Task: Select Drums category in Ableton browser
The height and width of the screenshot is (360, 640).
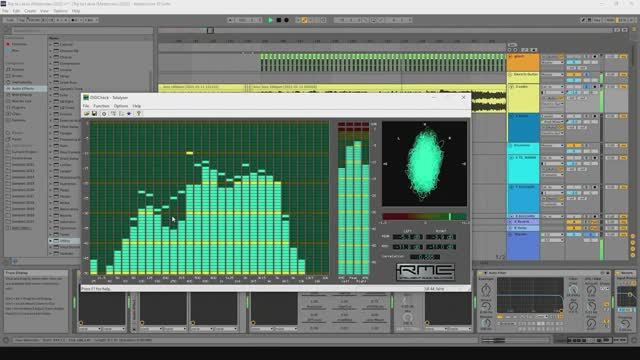Action: click(x=17, y=76)
